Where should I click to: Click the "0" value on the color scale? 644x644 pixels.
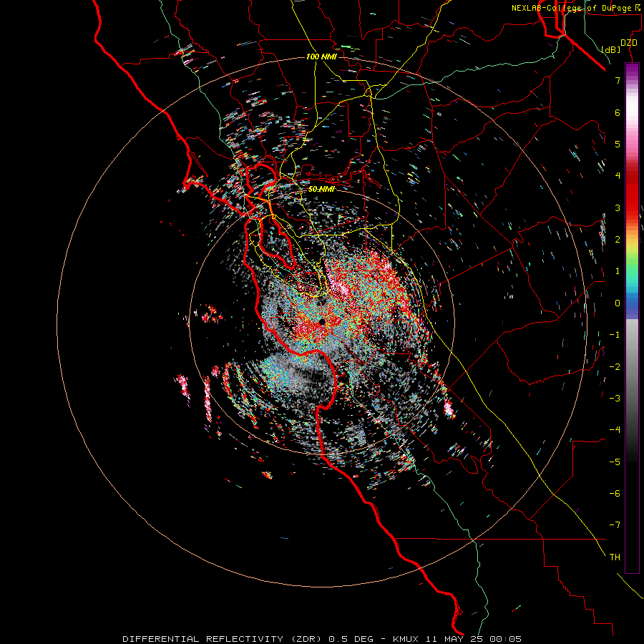(x=618, y=303)
